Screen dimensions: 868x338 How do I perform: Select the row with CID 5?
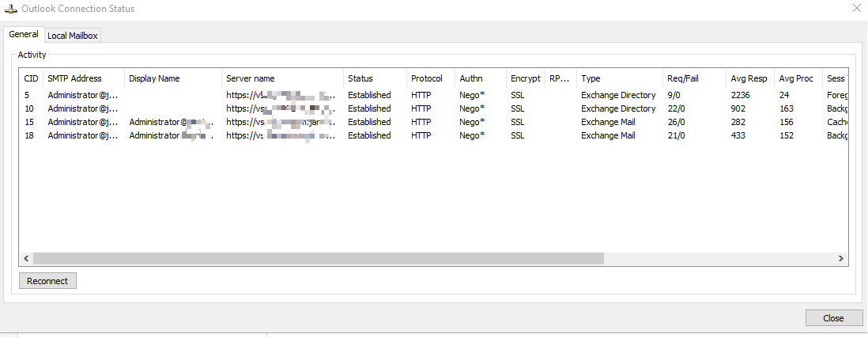coord(433,95)
